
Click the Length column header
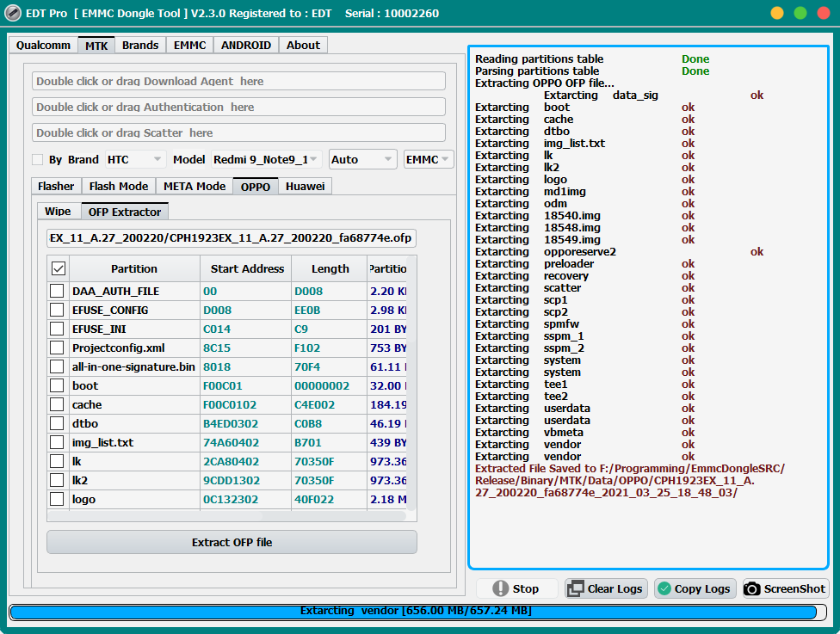click(x=330, y=268)
